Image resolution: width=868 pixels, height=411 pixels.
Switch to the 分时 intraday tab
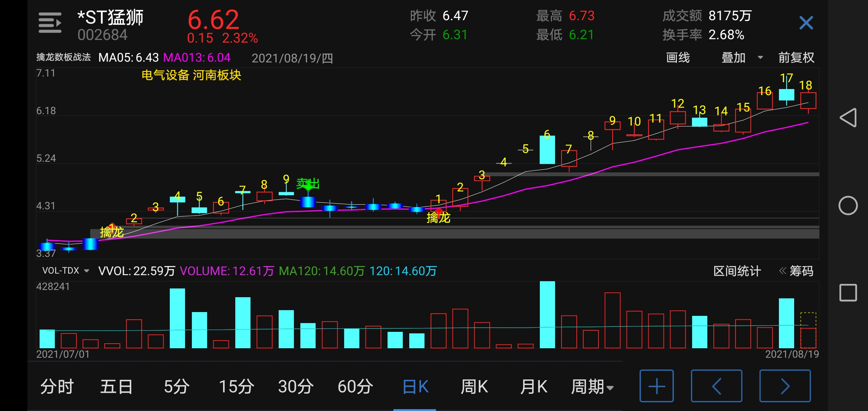click(57, 387)
